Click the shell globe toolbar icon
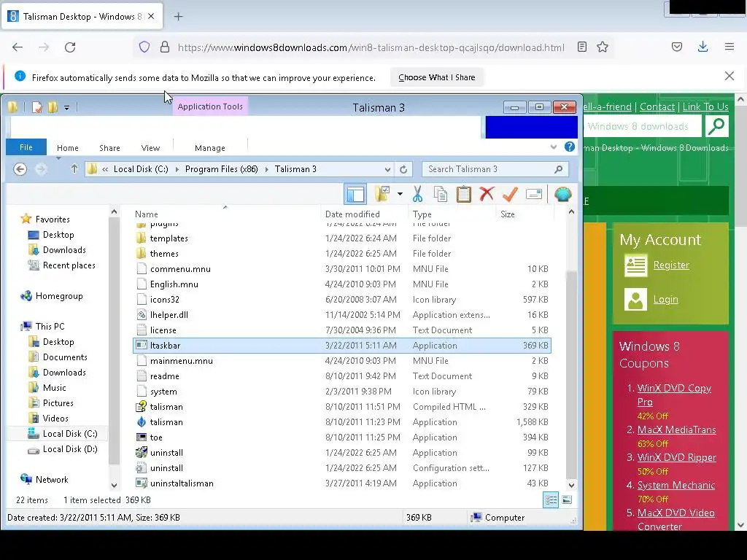Viewport: 747px width, 560px height. (x=562, y=194)
